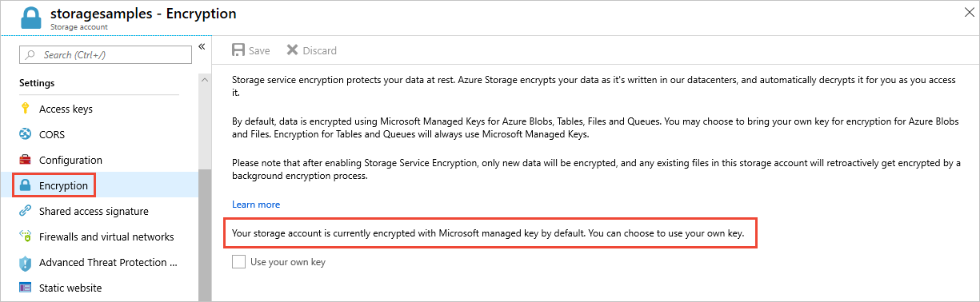Click the Firewalls and virtual networks icon
Viewport: 980px width, 302px height.
pos(25,236)
